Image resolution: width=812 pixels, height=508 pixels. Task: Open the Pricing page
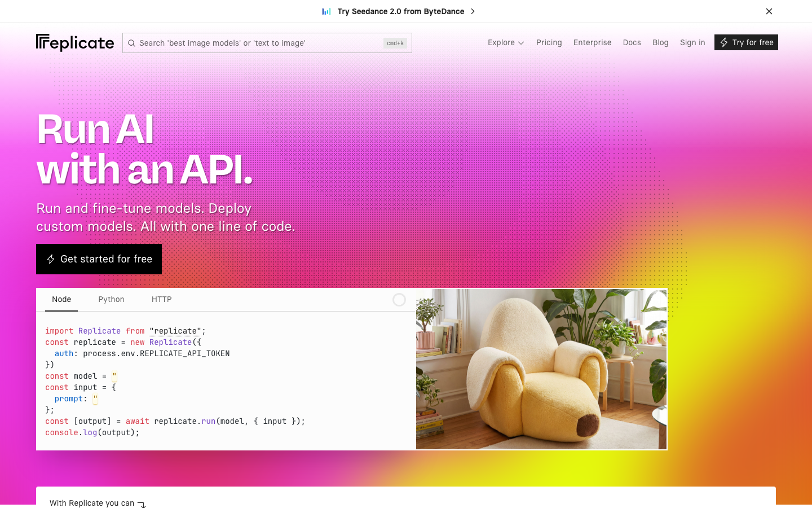pos(549,42)
